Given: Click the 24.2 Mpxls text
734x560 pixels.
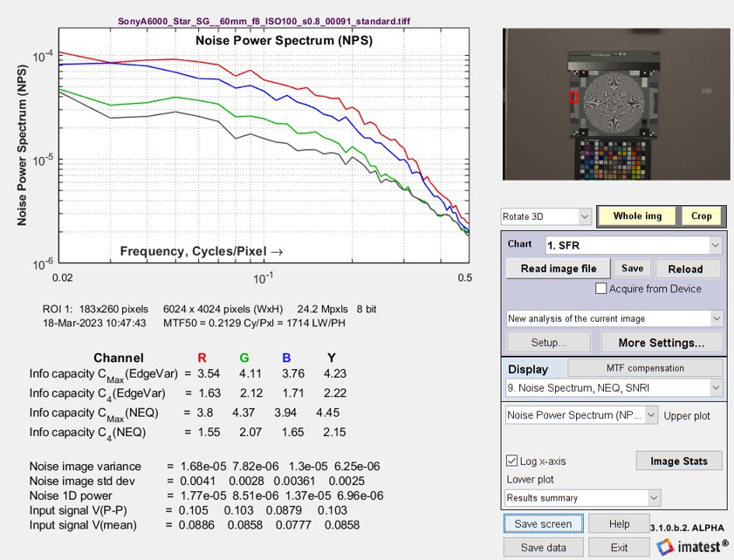Looking at the screenshot, I should 323,310.
